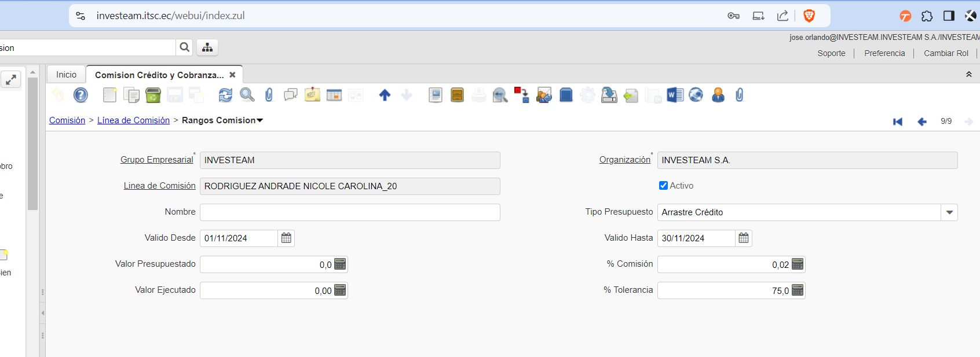Image resolution: width=980 pixels, height=357 pixels.
Task: Click the Help question mark icon
Action: point(81,95)
